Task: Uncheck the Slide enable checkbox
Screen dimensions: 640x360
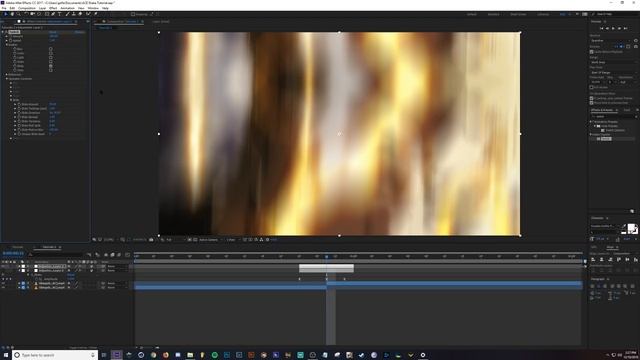Action: [51, 66]
